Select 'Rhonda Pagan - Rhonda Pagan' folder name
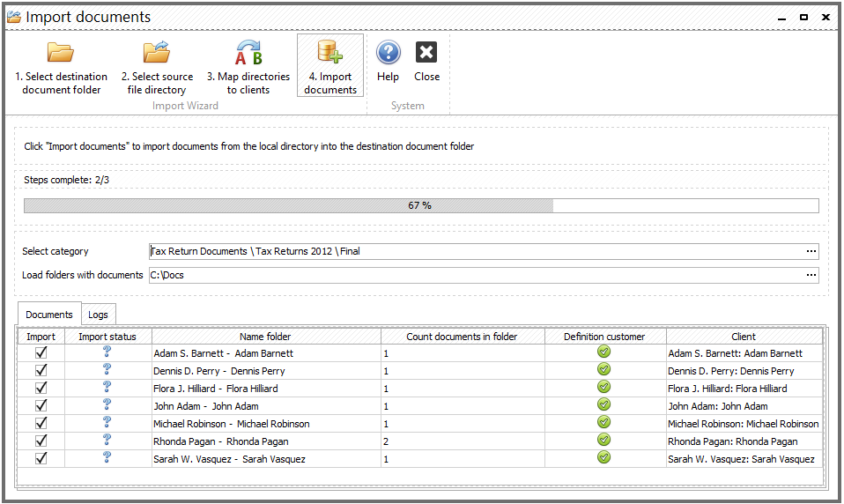844x504 pixels. click(220, 441)
